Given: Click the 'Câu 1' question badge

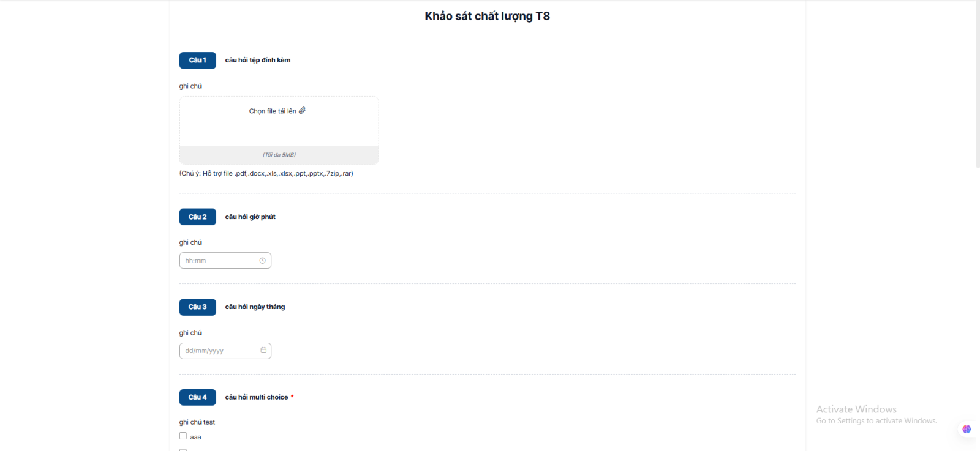Looking at the screenshot, I should (197, 60).
